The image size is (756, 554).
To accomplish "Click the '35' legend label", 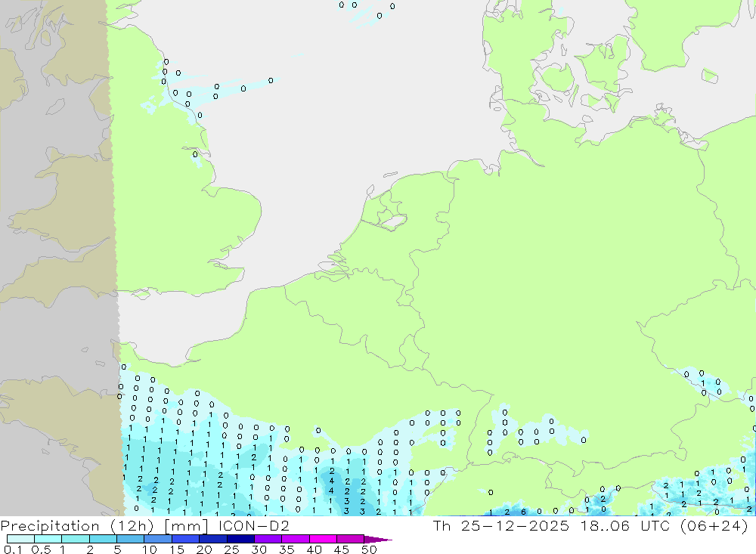I will (287, 549).
